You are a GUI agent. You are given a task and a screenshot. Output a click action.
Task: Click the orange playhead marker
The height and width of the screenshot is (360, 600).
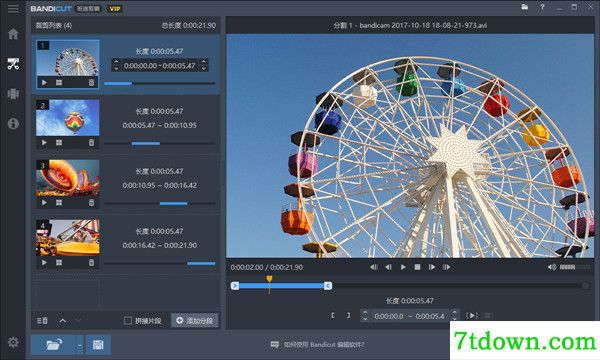pyautogui.click(x=269, y=279)
